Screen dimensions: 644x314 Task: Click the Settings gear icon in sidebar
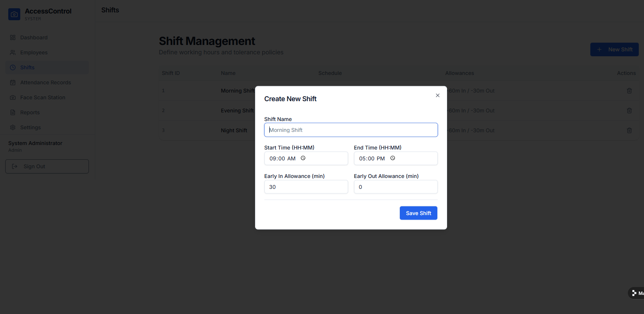click(x=13, y=127)
